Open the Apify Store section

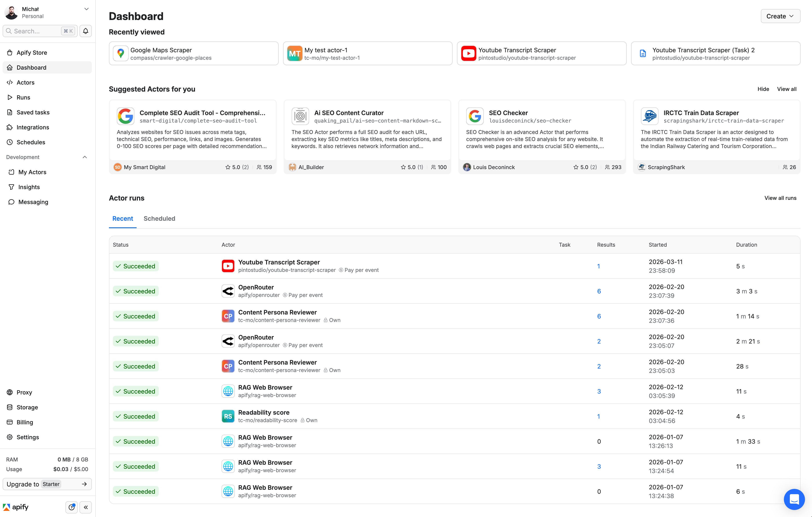(x=32, y=53)
